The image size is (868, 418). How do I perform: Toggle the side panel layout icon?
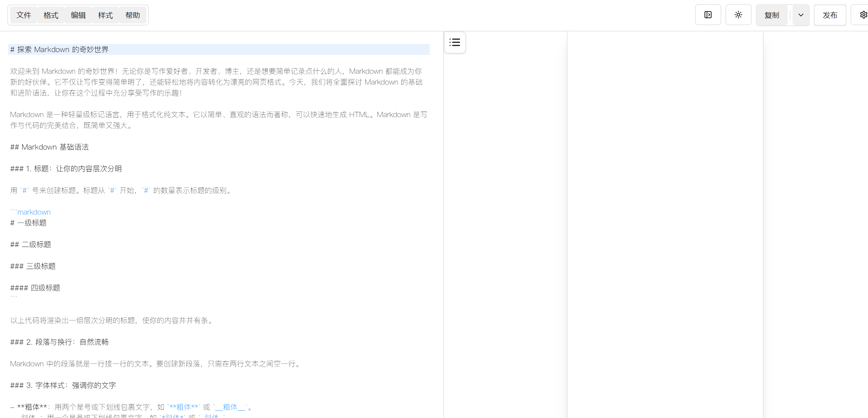tap(708, 15)
